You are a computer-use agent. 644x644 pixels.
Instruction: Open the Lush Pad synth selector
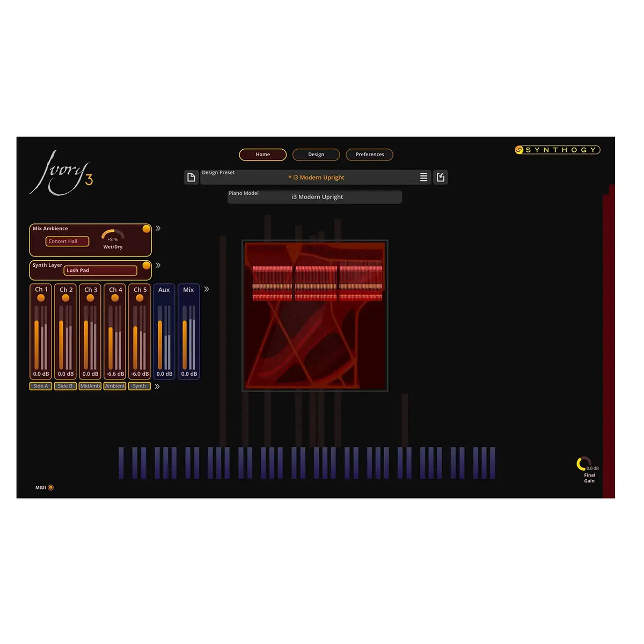coord(100,270)
